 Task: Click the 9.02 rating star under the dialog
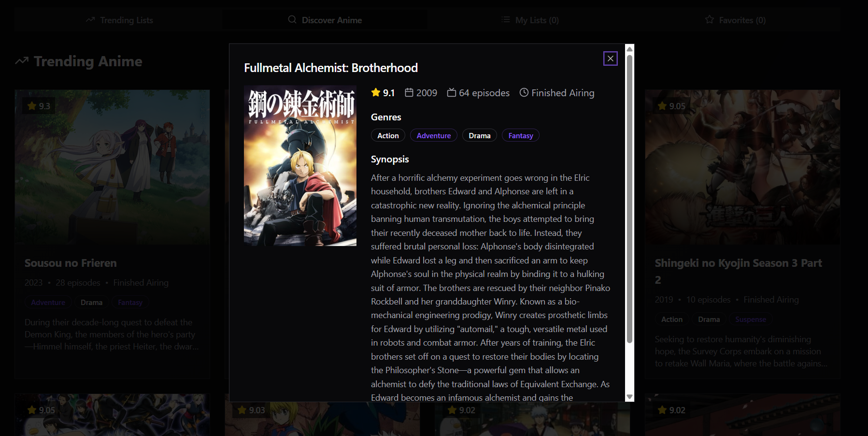(452, 410)
